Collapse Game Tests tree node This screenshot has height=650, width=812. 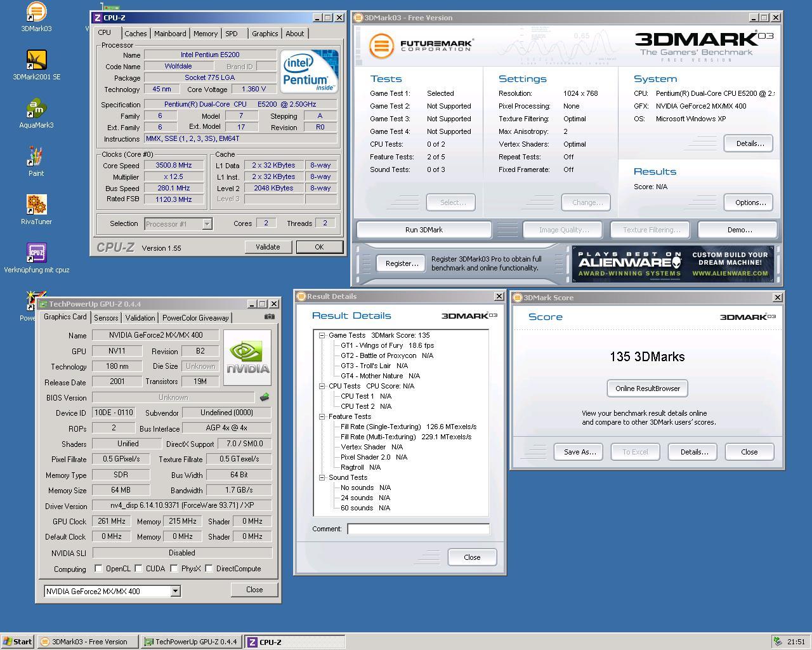tap(322, 335)
